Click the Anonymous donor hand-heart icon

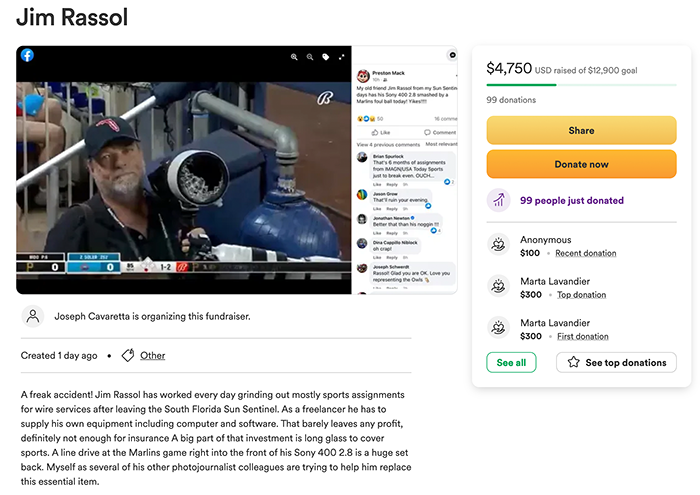point(498,245)
